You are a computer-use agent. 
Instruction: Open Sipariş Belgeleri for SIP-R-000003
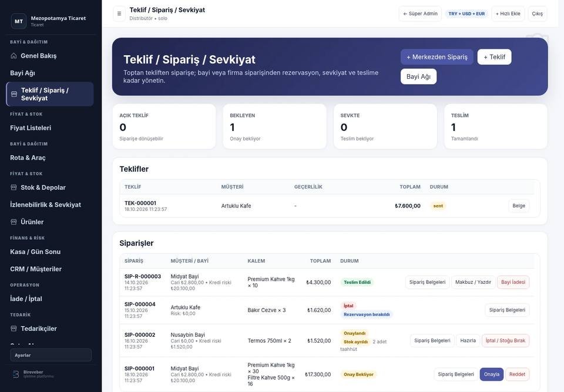[x=427, y=282]
